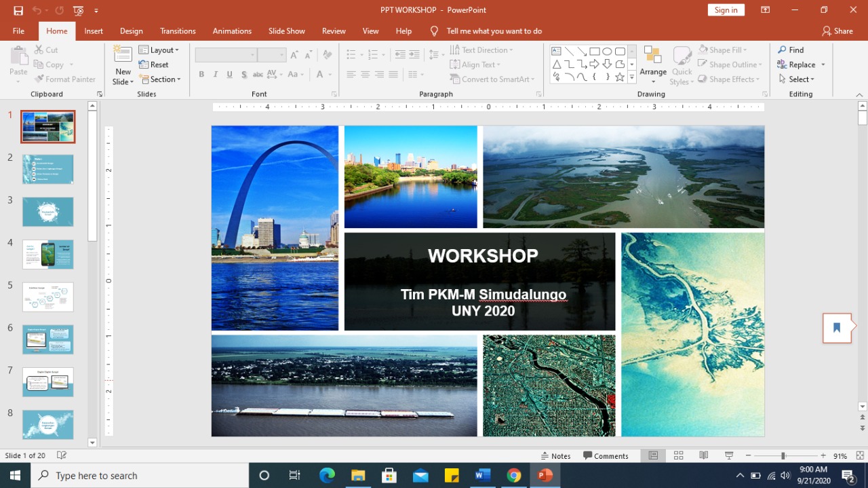
Task: Open the Arrange objects menu
Action: 653,65
